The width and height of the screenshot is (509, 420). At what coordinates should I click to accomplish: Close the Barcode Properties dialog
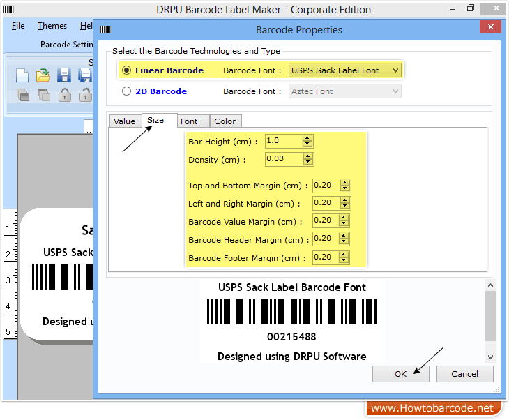tap(490, 27)
